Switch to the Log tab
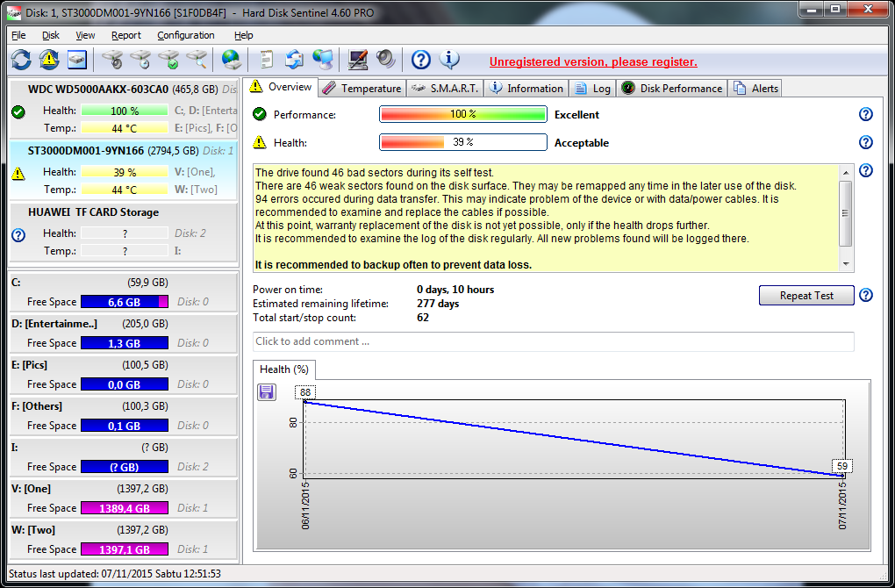The height and width of the screenshot is (588, 895). (x=592, y=89)
